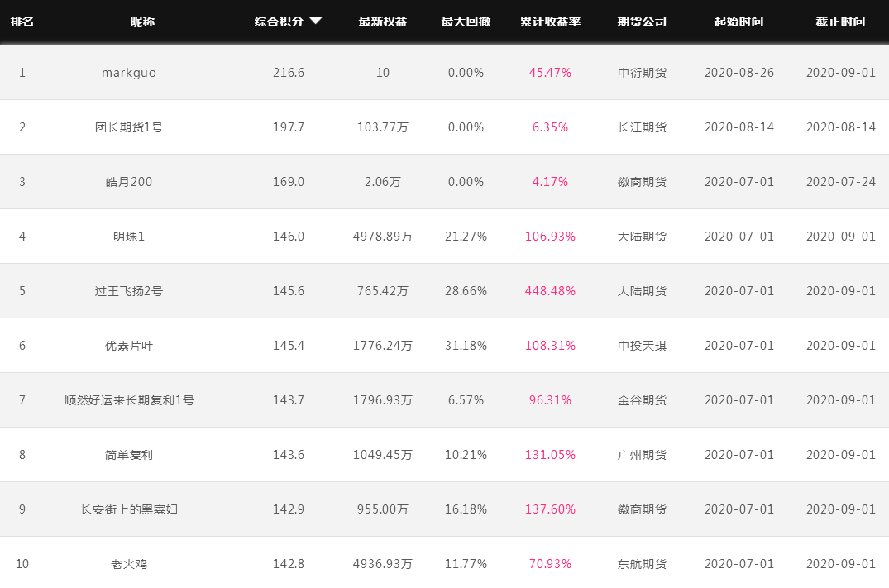Click the 昵称 column header
This screenshot has width=889, height=588.
click(142, 22)
